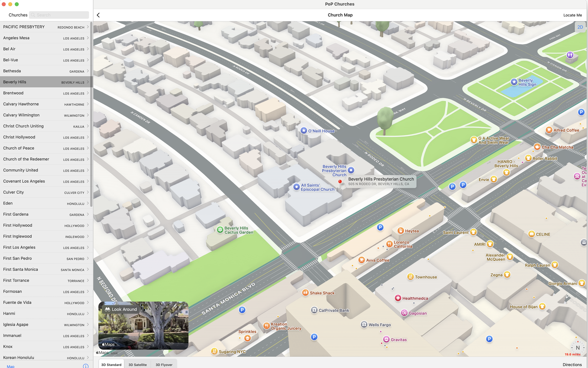Image resolution: width=588 pixels, height=368 pixels.
Task: Click the Gagosian gallery marker
Action: coord(404,313)
